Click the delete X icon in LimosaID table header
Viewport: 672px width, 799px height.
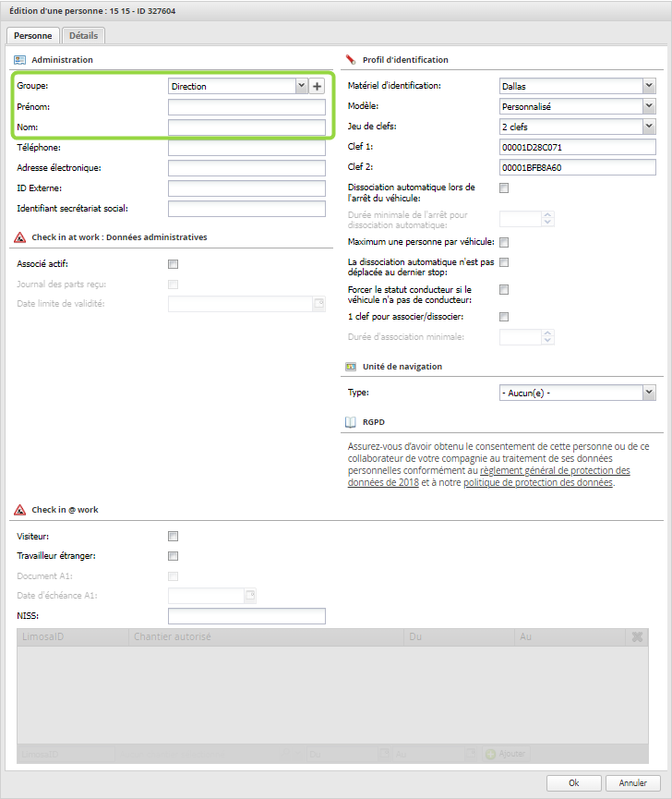point(637,637)
